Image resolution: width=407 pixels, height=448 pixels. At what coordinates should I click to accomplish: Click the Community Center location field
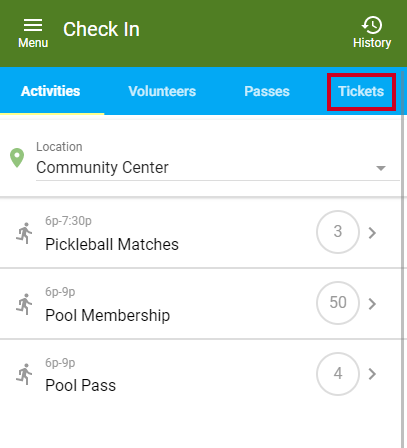coord(218,161)
